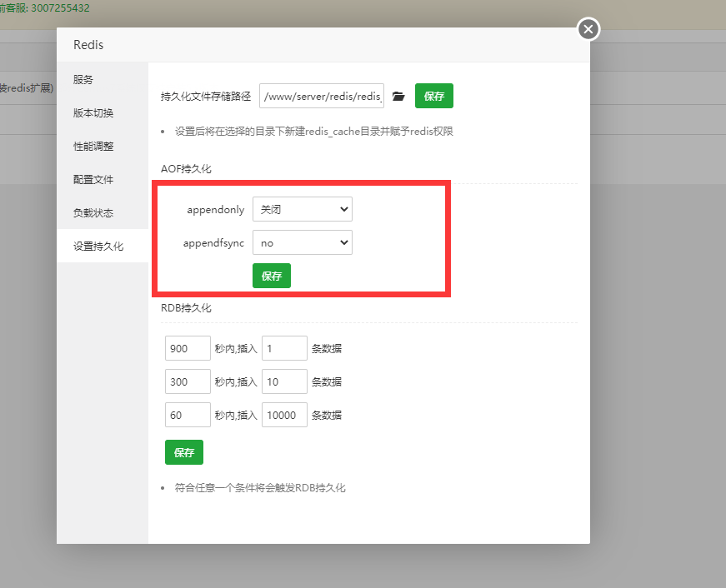Click the 持久化文件存储路径 label
Viewport: 726px width, 588px height.
[x=206, y=97]
